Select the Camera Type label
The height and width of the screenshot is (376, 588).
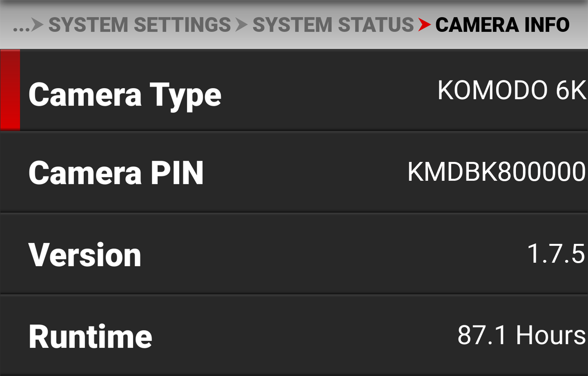[125, 95]
